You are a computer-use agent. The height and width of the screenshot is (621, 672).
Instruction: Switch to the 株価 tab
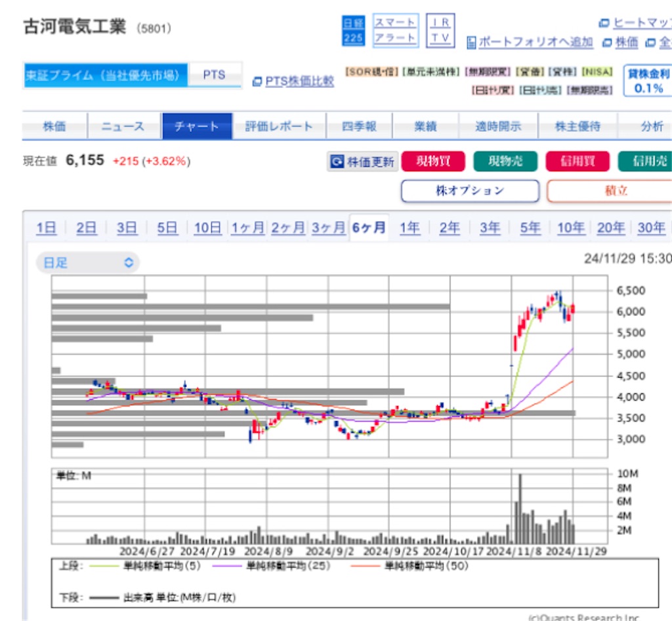tap(54, 127)
